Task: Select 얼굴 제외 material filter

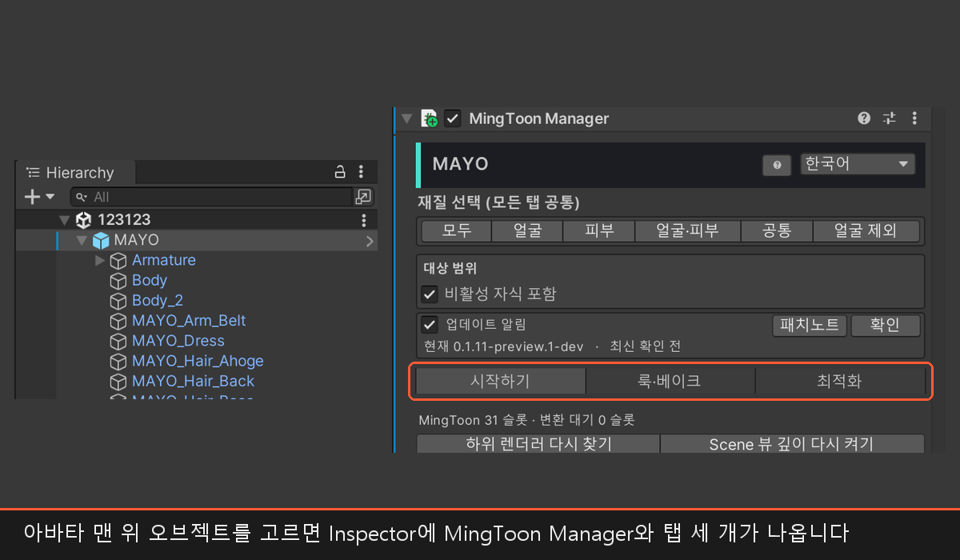Action: (866, 231)
